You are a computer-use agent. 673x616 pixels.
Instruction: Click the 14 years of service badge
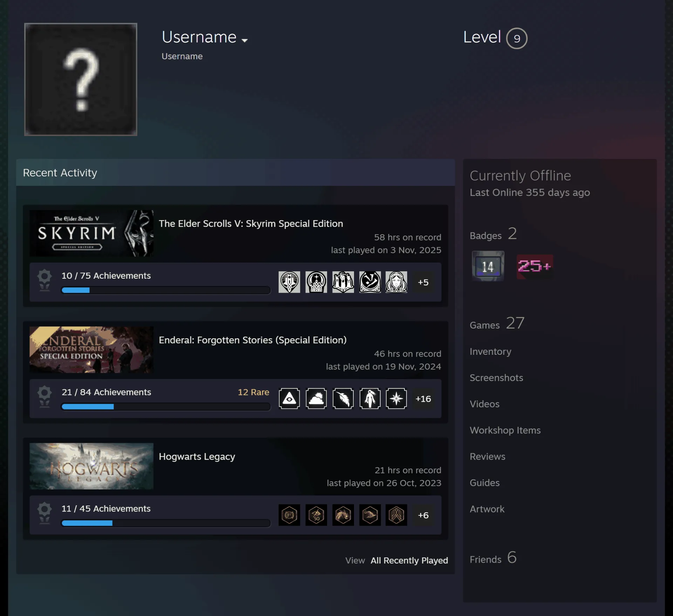tap(488, 266)
